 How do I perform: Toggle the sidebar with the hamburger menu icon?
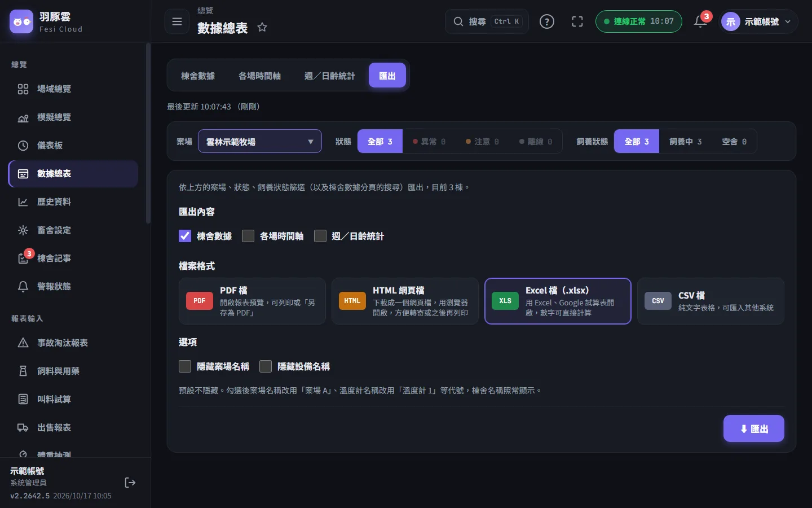point(177,21)
